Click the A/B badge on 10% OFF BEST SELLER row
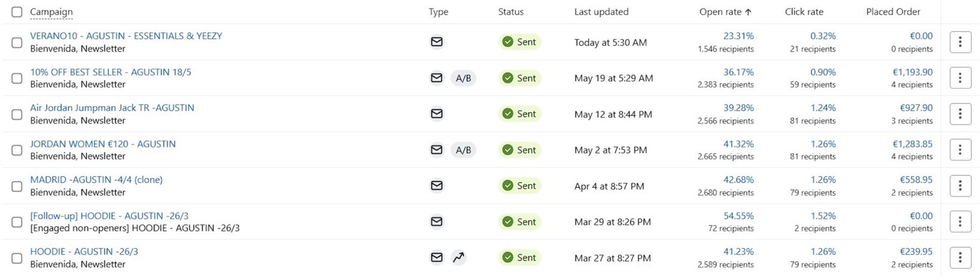Viewport: 980px width, 280px height. coord(463,78)
